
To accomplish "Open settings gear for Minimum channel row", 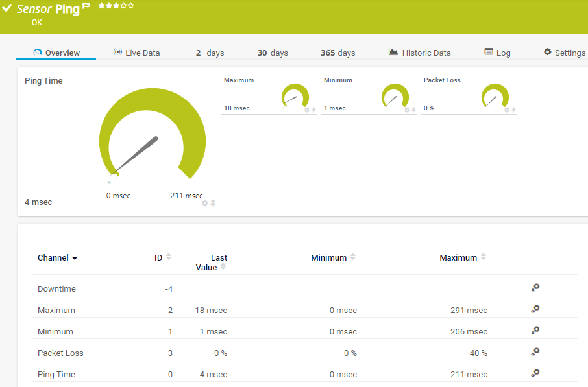I will (535, 331).
